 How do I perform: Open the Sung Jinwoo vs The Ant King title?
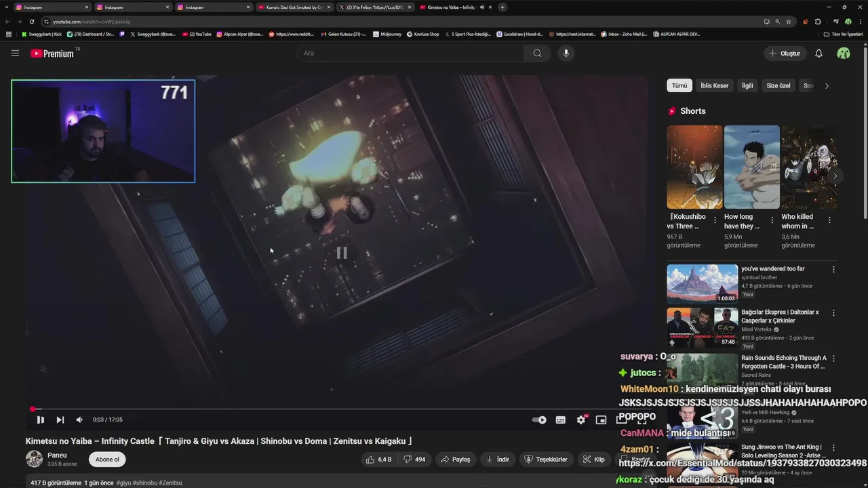tap(783, 451)
